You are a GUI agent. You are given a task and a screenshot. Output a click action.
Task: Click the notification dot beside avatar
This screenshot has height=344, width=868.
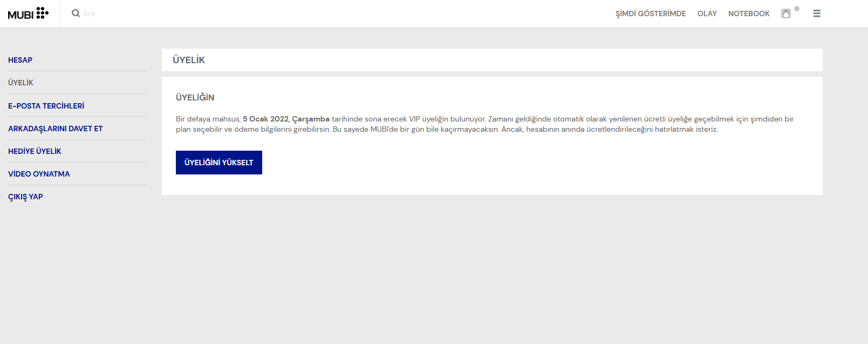coord(797,9)
